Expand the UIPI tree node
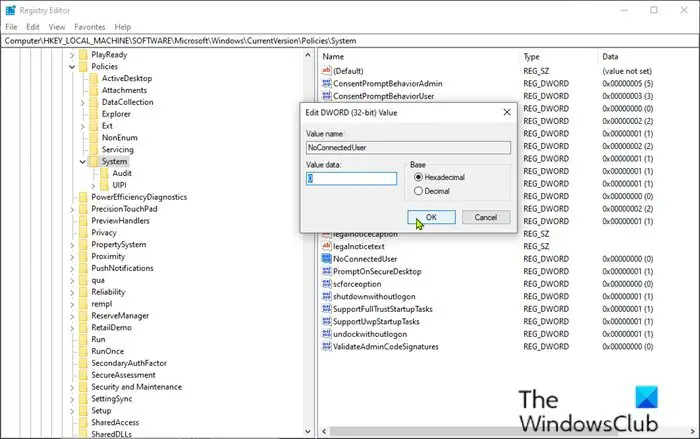 pyautogui.click(x=93, y=185)
